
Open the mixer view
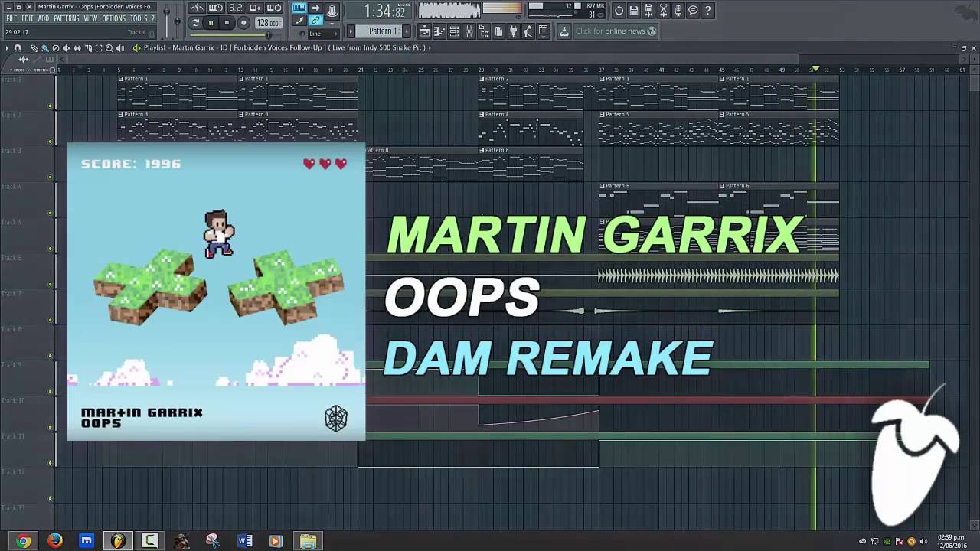[469, 31]
